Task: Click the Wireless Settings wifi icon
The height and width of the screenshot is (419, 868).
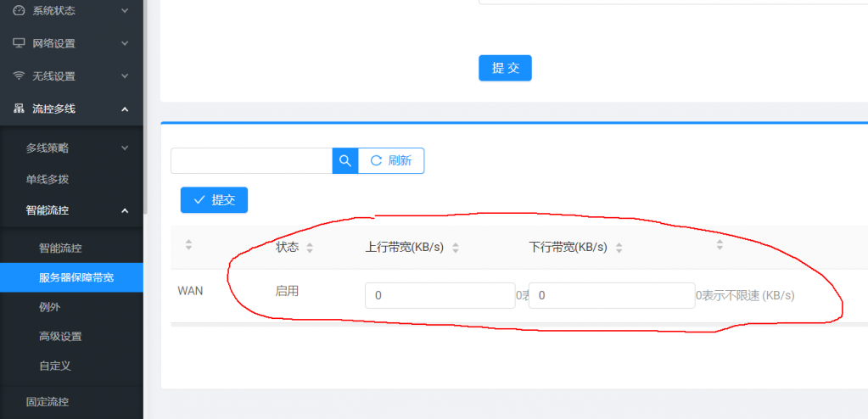Action: point(19,75)
